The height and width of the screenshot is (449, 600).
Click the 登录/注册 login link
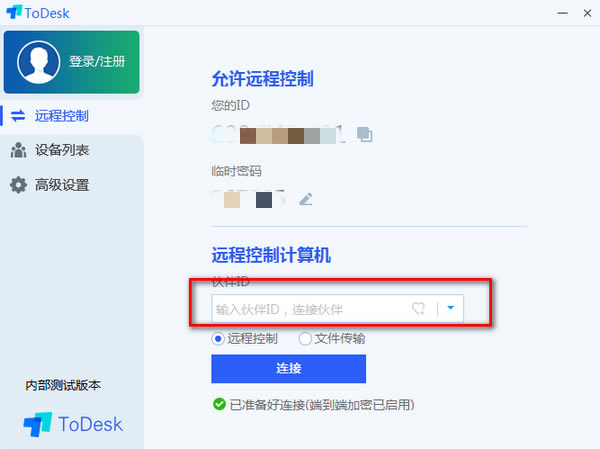click(x=97, y=61)
